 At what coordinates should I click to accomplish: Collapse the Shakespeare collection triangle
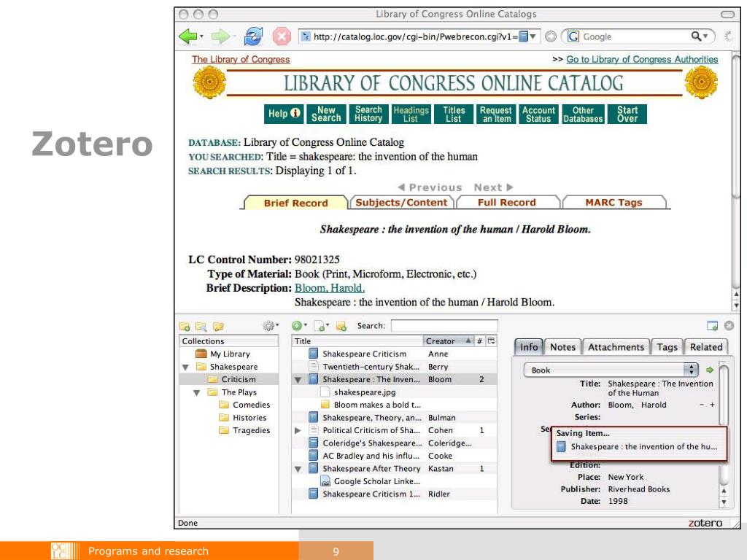tap(186, 367)
